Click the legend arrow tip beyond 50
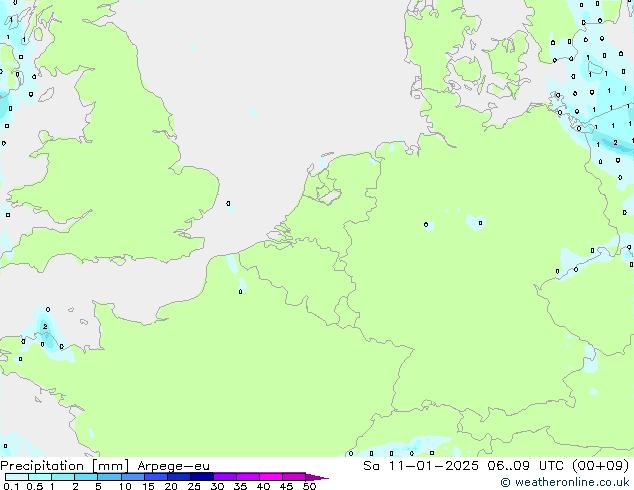The image size is (634, 490). click(317, 477)
